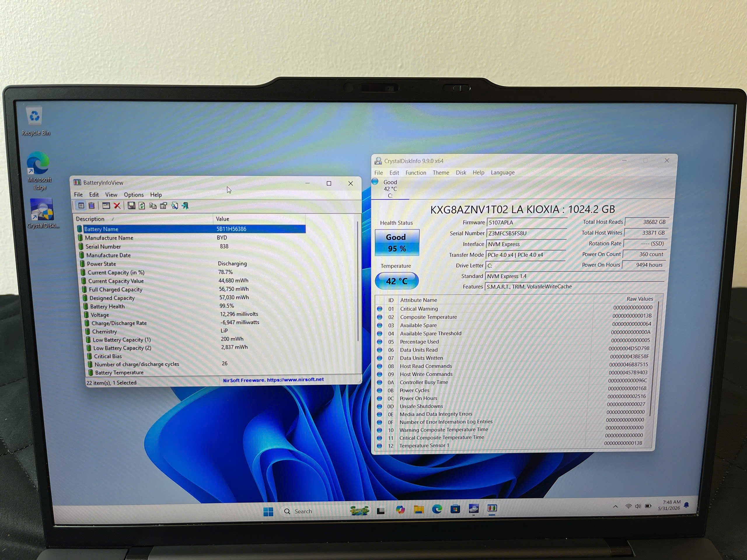Click the BatteryInfoView taskbar icon
Screen dimensions: 747x560
(x=492, y=508)
